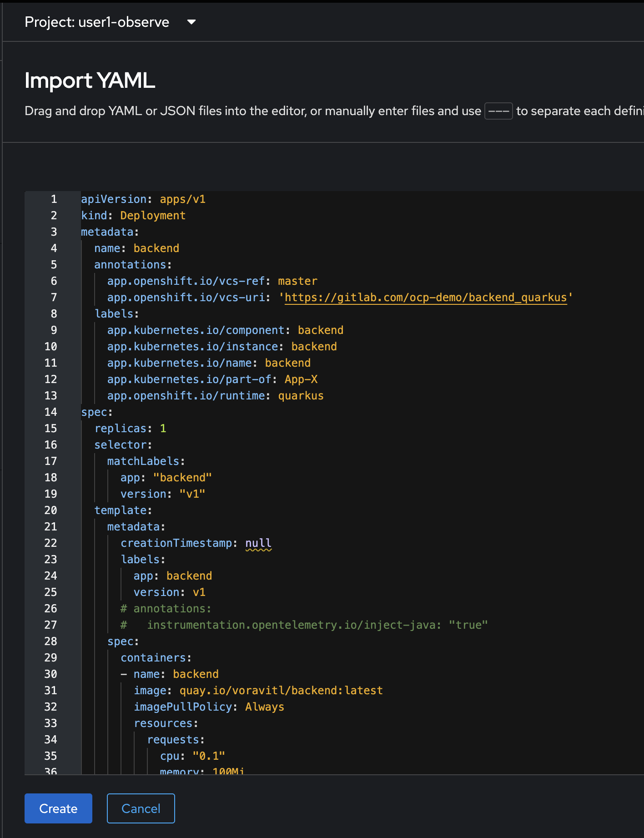Select line number 28 in gutter

(50, 641)
